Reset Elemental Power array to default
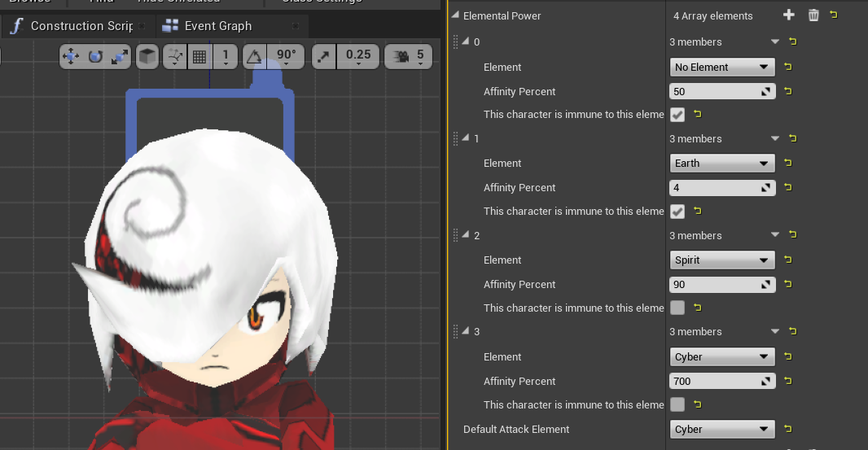This screenshot has height=450, width=868. pyautogui.click(x=834, y=15)
